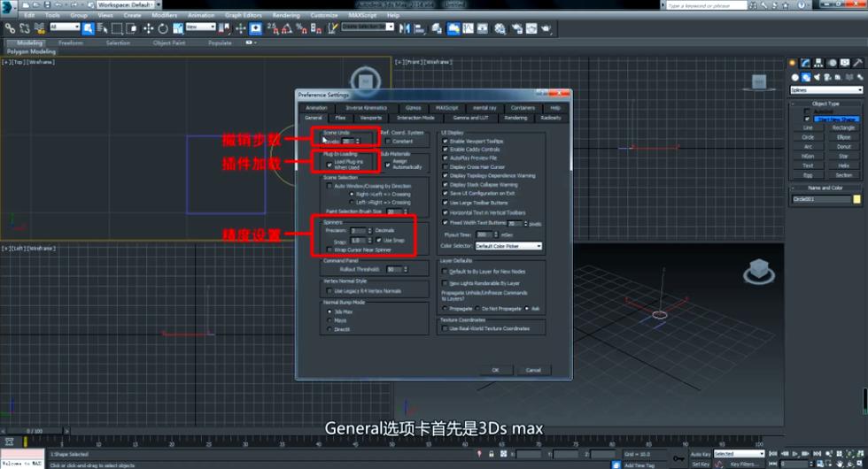Toggle the Spinner Snap icon
This screenshot has width=868, height=469.
click(316, 28)
